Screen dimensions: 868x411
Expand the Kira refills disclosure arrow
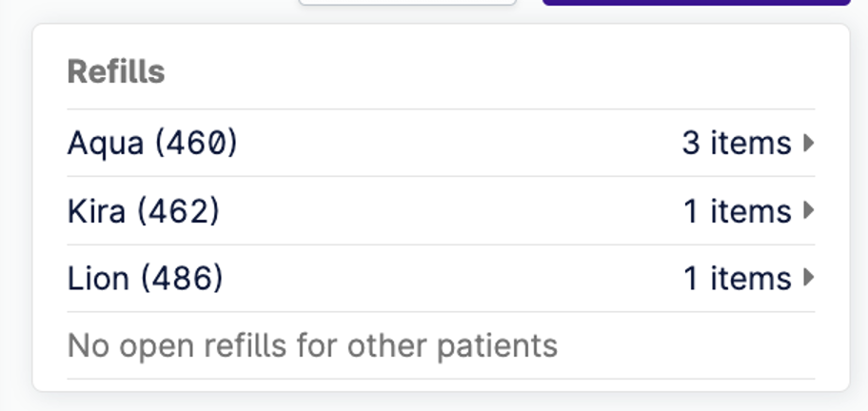tap(808, 210)
